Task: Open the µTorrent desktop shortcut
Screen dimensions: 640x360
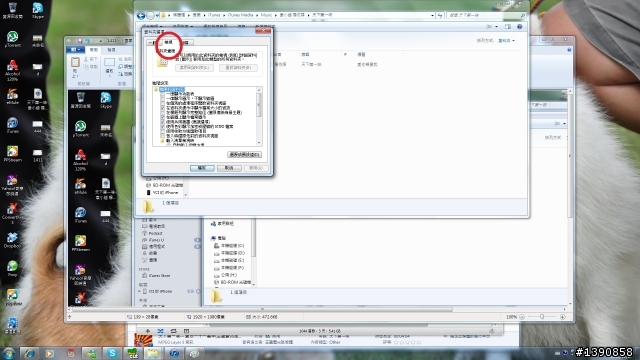Action: pos(12,39)
